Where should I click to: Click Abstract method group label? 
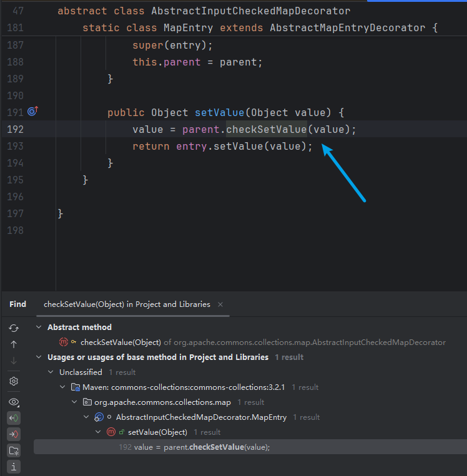click(x=80, y=327)
